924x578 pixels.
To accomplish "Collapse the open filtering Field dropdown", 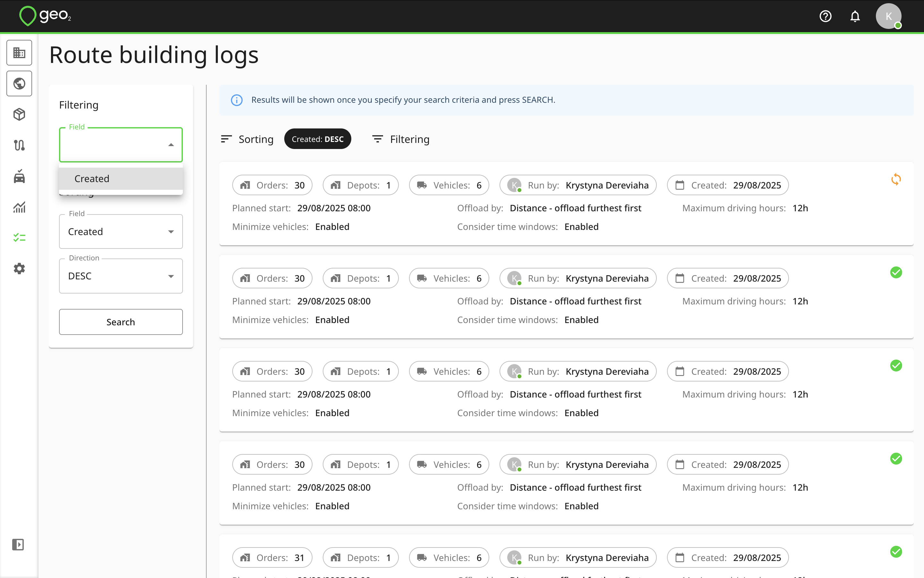I will click(x=171, y=145).
